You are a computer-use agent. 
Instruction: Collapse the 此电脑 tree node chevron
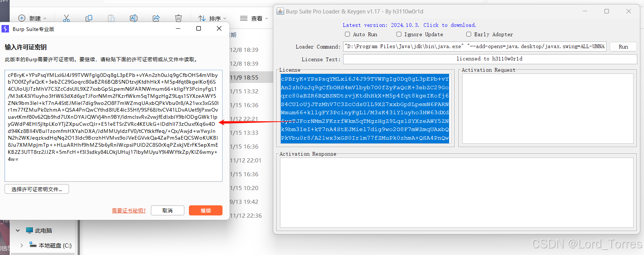[18, 230]
